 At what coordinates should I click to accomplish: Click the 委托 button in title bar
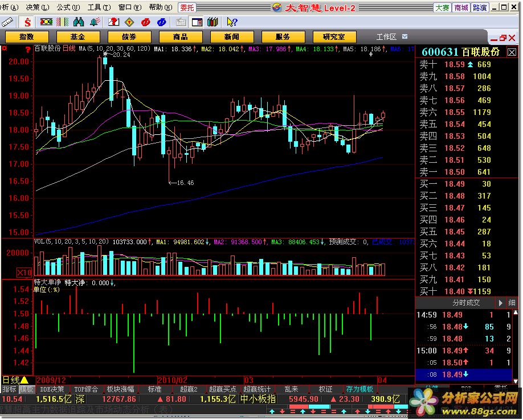187,7
